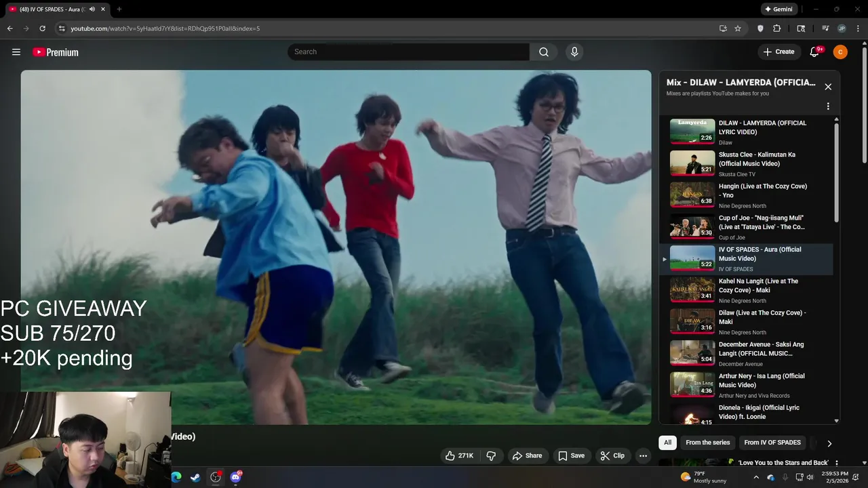Select the All filter chip
868x488 pixels.
click(x=667, y=443)
